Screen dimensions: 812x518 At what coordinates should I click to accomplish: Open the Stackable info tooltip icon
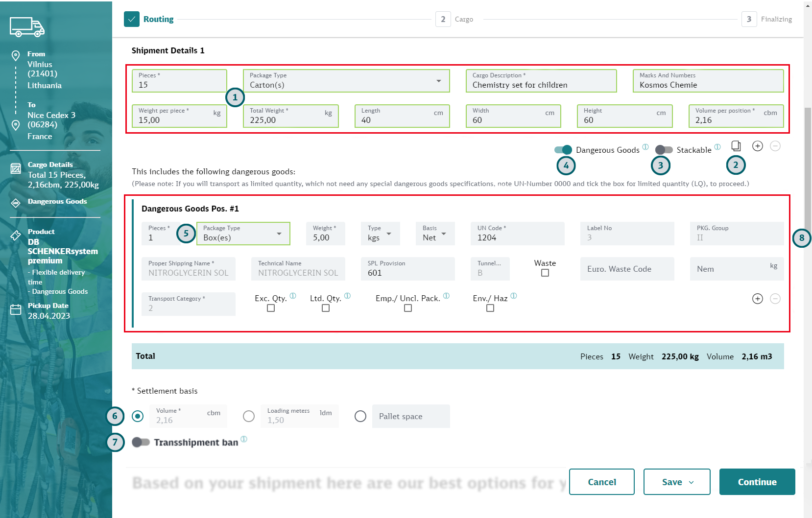(x=717, y=147)
